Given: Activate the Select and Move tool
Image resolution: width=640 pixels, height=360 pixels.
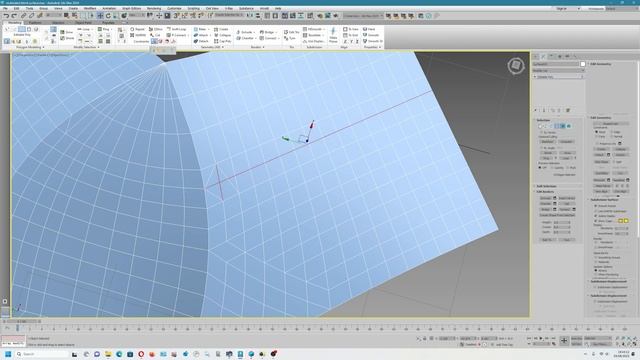Looking at the screenshot, I should click(100, 16).
